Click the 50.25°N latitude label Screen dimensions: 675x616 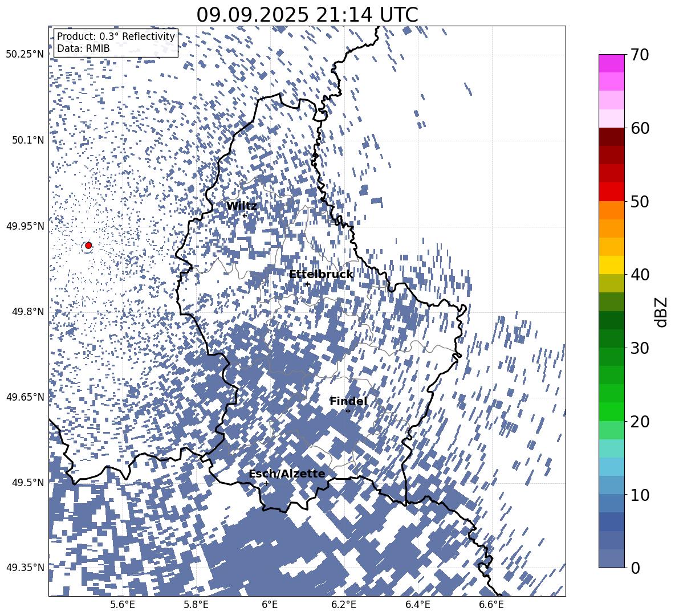[25, 55]
